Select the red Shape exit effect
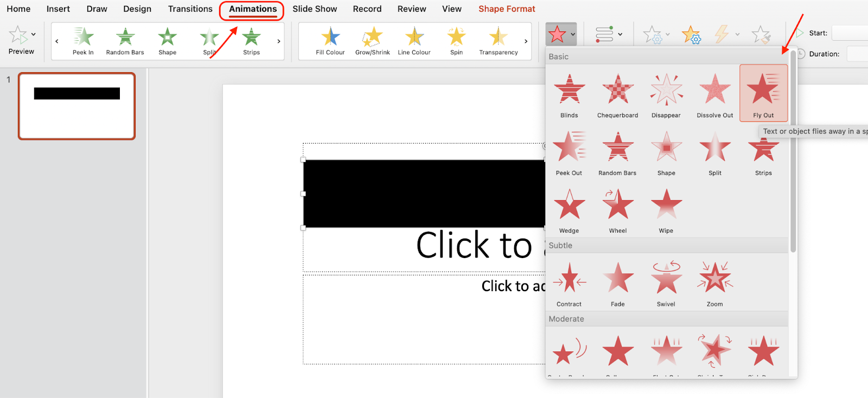The image size is (868, 398). (666, 153)
